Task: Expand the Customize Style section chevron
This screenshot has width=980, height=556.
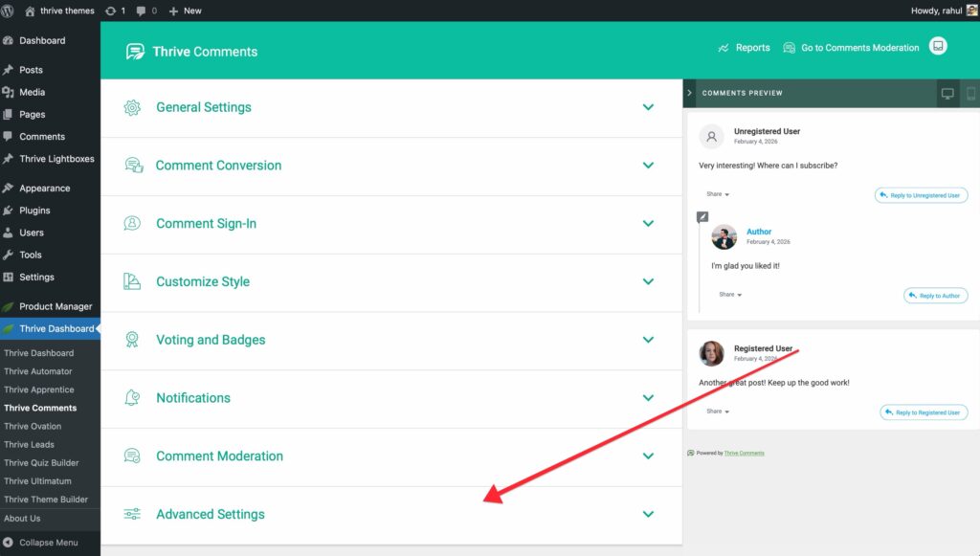Action: (x=648, y=281)
